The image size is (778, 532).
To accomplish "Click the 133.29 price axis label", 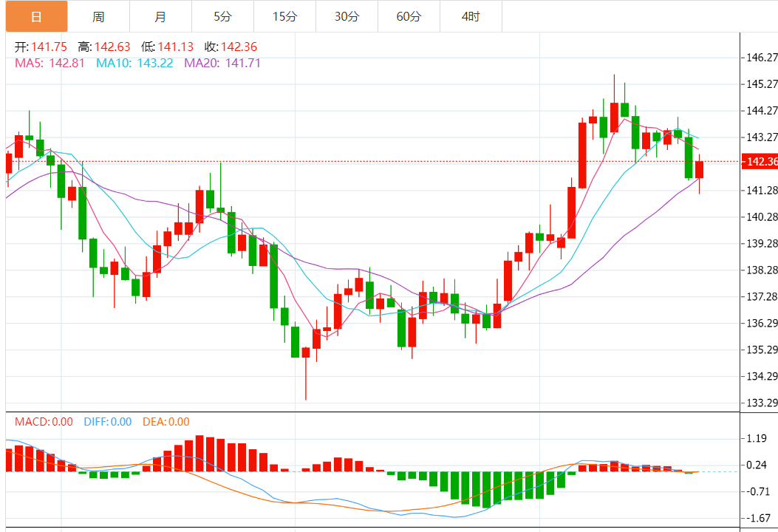I will click(762, 403).
